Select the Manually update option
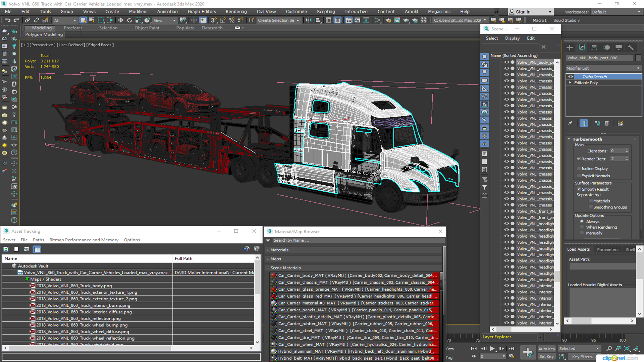Viewport: 644px width, 362px height. tap(582, 233)
